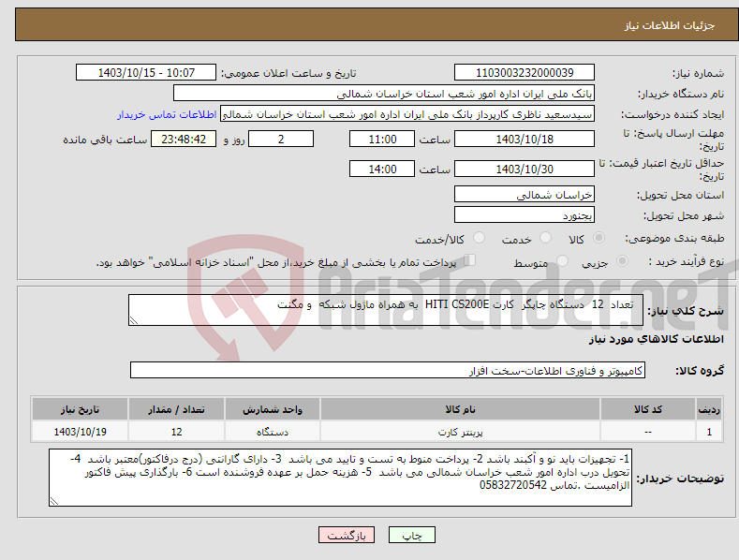Click the need date cell 1403/10/19
This screenshot has width=739, height=560.
tap(80, 432)
